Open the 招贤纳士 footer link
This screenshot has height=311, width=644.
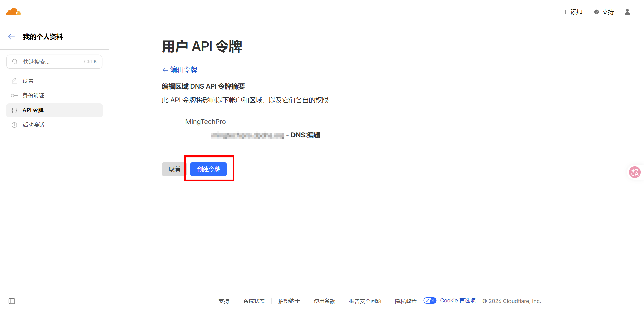click(289, 301)
